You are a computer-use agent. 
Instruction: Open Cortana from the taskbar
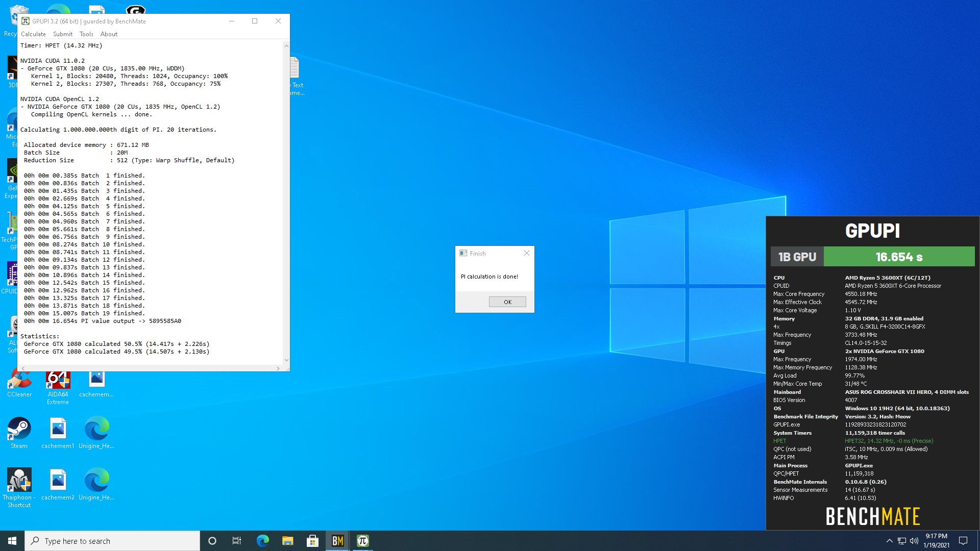[212, 541]
